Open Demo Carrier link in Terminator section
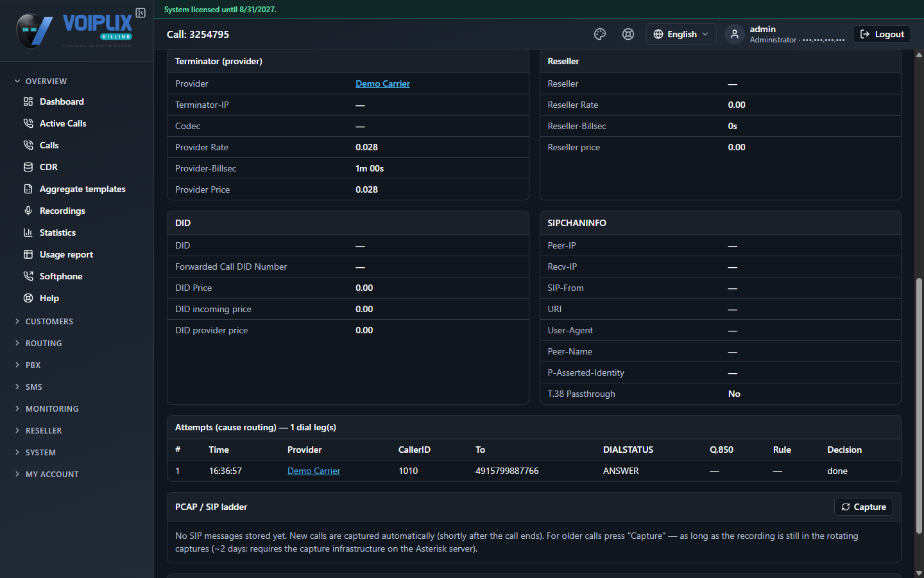The width and height of the screenshot is (924, 578). point(382,83)
